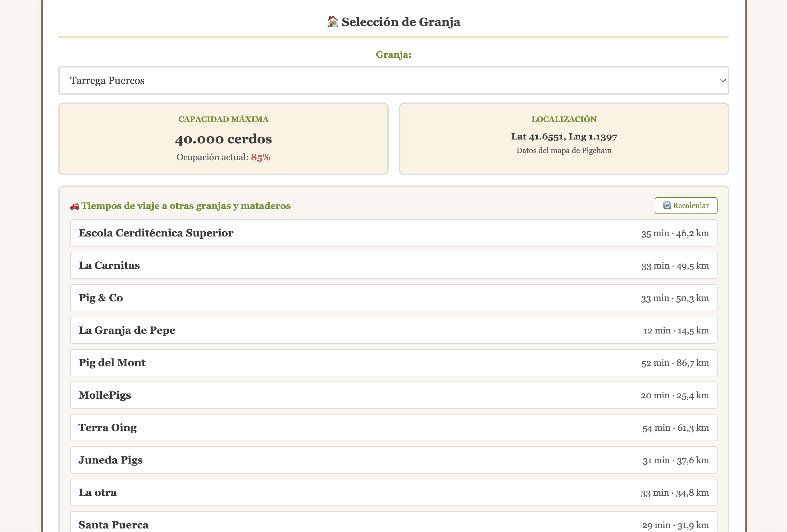Click the car icon beside Tiempos de viaje
The height and width of the screenshot is (532, 787).
(x=75, y=206)
